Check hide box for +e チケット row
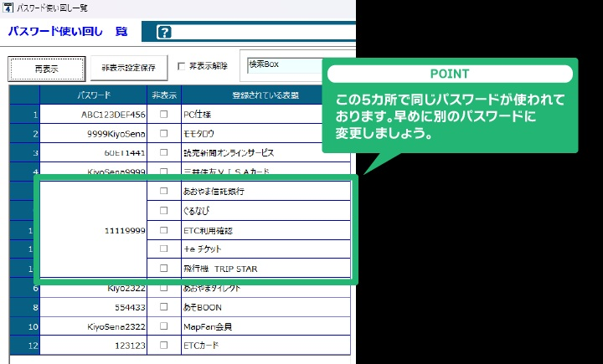Image resolution: width=603 pixels, height=364 pixels. 164,249
